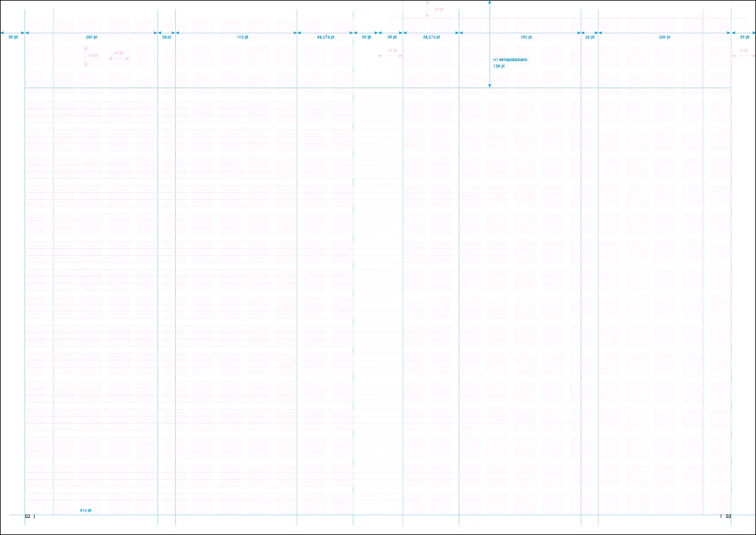Select the 810 pt label above the footer
The height and width of the screenshot is (535, 756).
(86, 510)
